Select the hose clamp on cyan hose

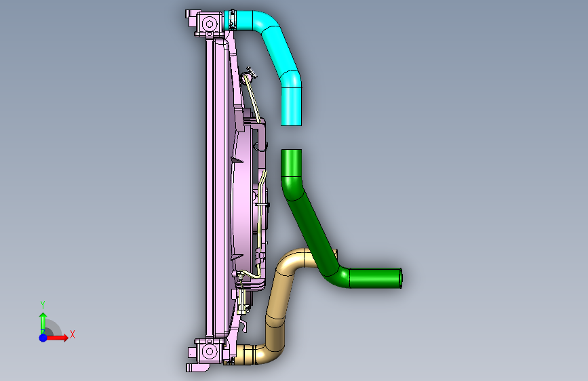click(233, 20)
